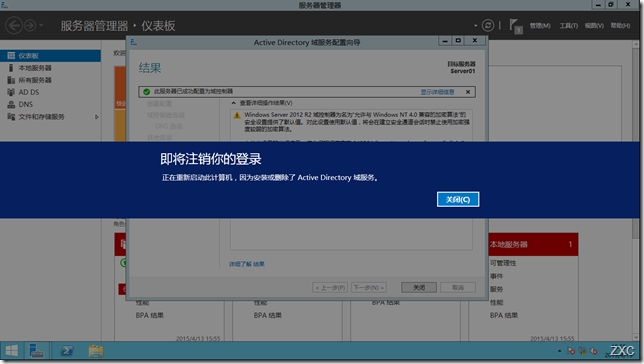Click the wizard 取消 button

458,288
